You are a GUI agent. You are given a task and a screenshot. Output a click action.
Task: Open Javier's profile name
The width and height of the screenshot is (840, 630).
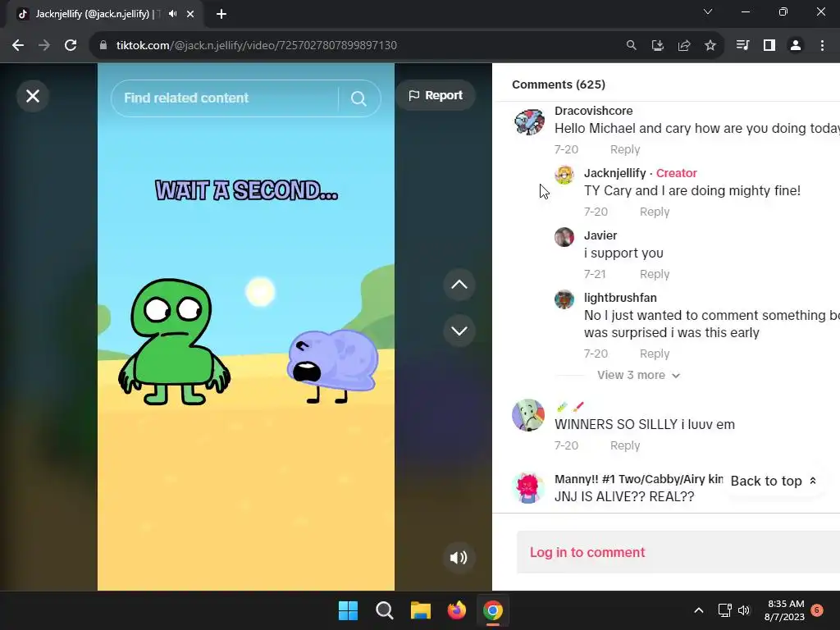point(600,235)
